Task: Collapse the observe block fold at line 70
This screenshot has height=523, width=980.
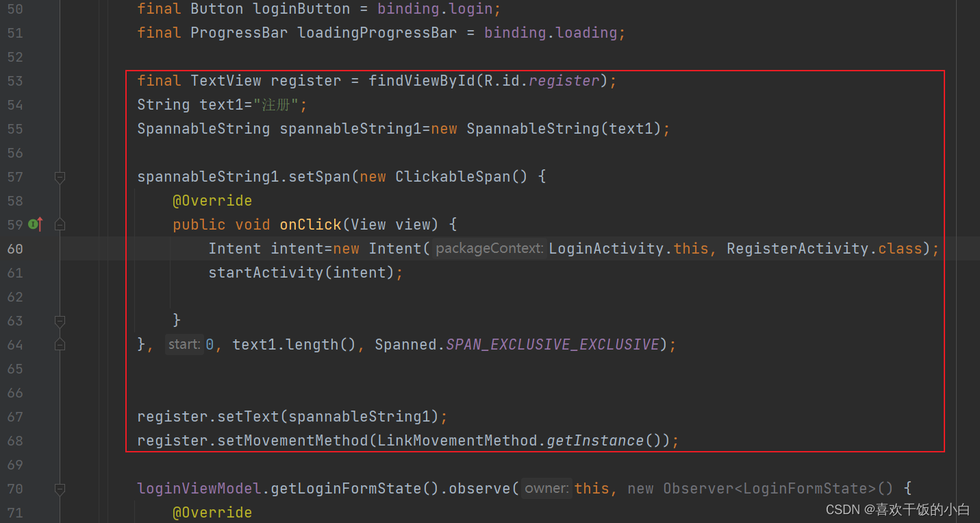Action: point(60,489)
